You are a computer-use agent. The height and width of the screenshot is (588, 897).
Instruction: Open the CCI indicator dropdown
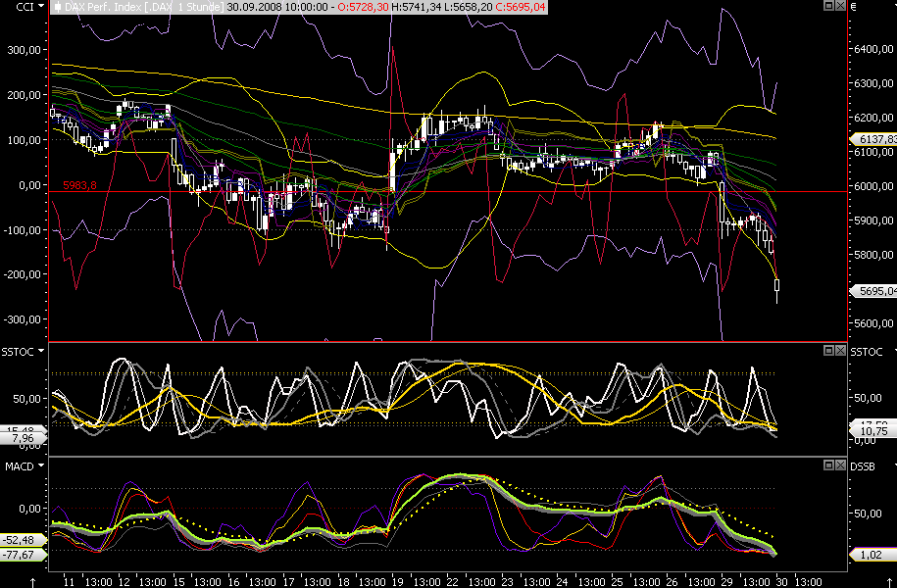point(40,6)
